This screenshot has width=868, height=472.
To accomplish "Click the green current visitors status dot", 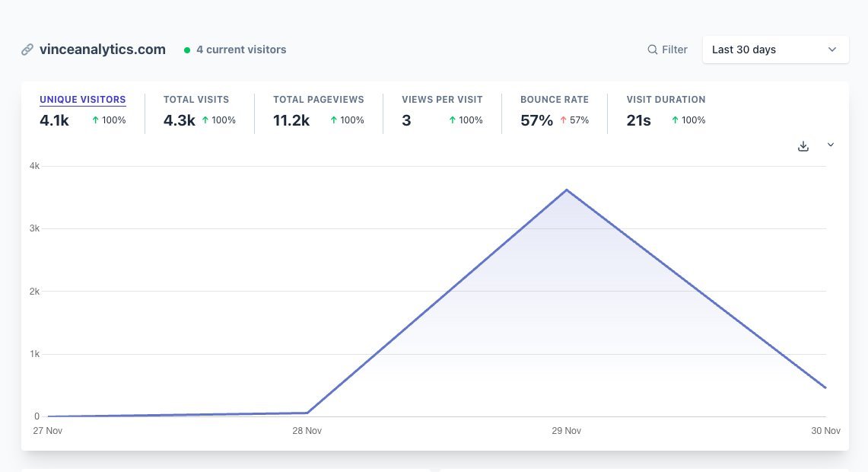I will tap(187, 50).
